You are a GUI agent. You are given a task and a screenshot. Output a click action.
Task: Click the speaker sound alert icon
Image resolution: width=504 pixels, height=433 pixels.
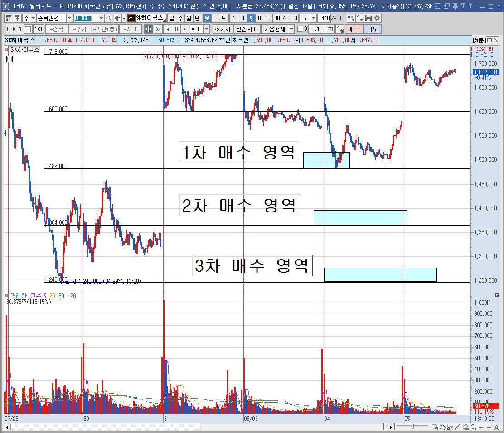(117, 18)
